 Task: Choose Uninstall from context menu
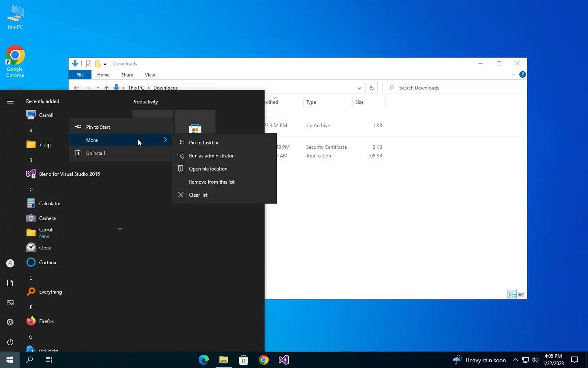(120, 153)
